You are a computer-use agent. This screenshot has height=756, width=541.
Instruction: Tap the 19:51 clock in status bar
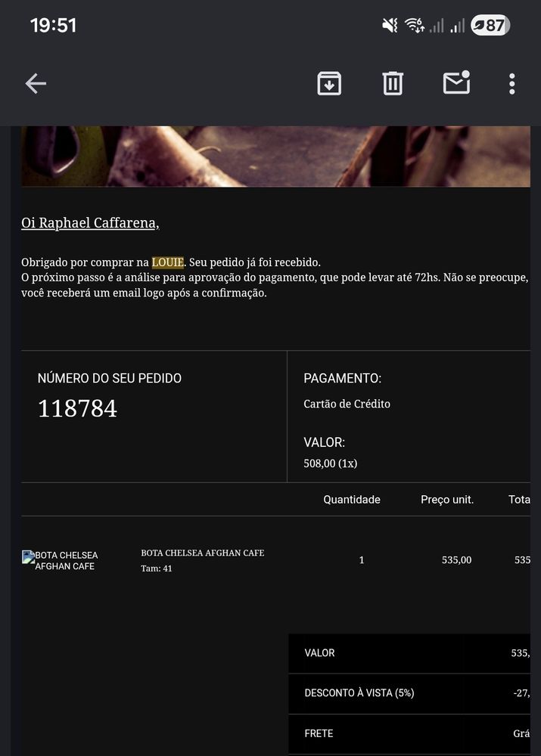53,25
